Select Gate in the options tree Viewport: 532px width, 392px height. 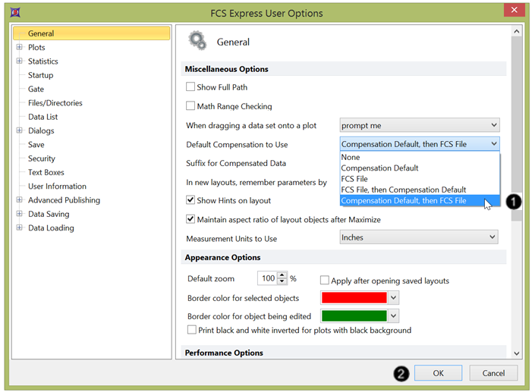36,89
